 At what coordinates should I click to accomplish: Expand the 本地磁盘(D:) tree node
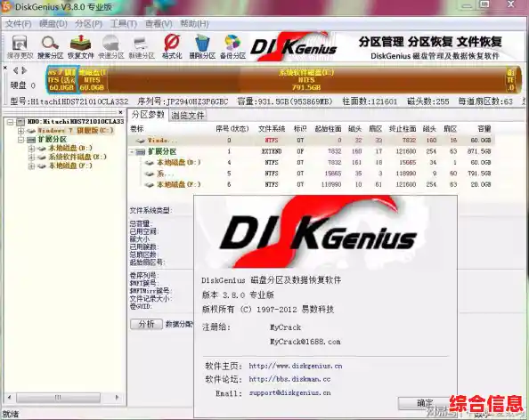point(31,149)
